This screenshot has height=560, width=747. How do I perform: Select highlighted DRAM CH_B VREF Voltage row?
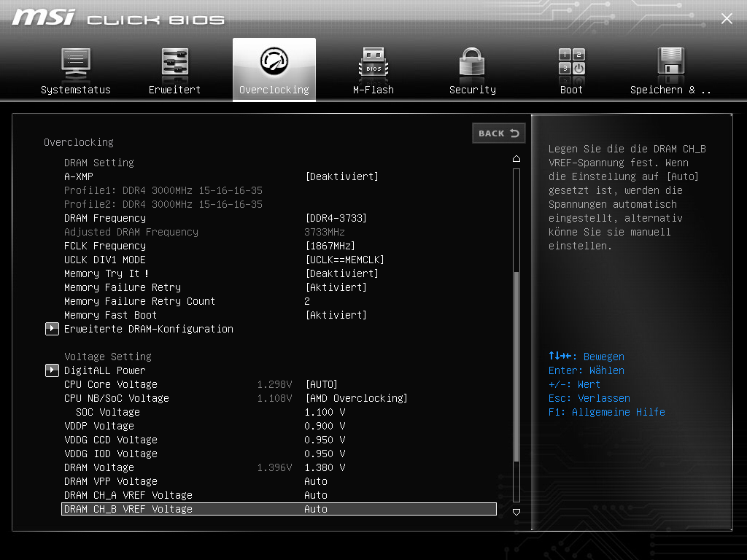[x=279, y=509]
